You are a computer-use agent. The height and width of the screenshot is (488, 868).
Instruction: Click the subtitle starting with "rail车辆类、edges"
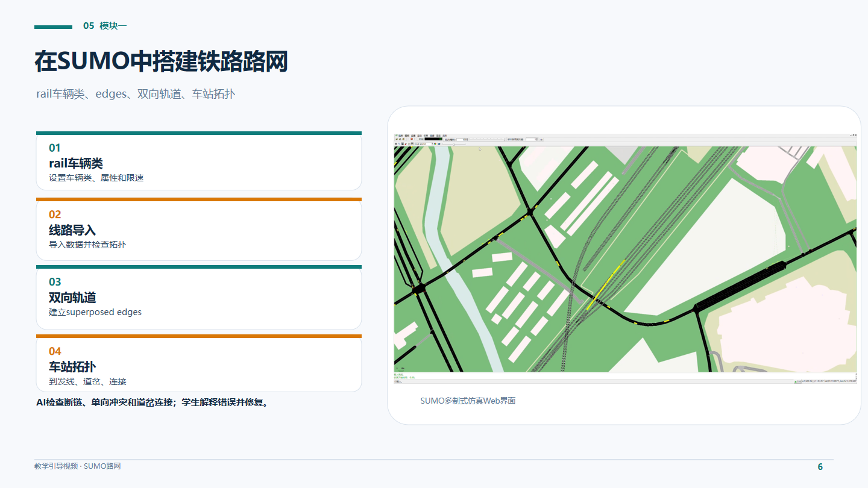point(136,94)
